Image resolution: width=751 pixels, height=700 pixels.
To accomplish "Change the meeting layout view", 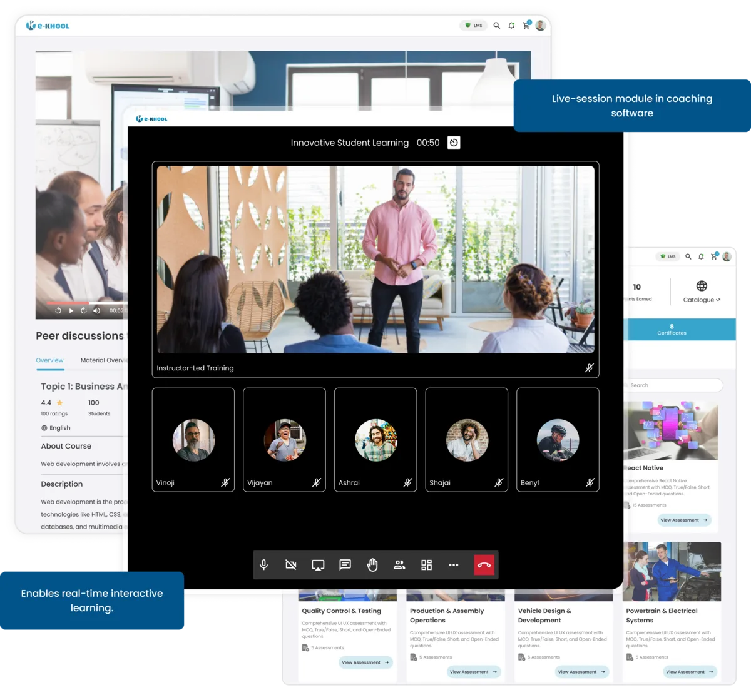I will pyautogui.click(x=426, y=564).
